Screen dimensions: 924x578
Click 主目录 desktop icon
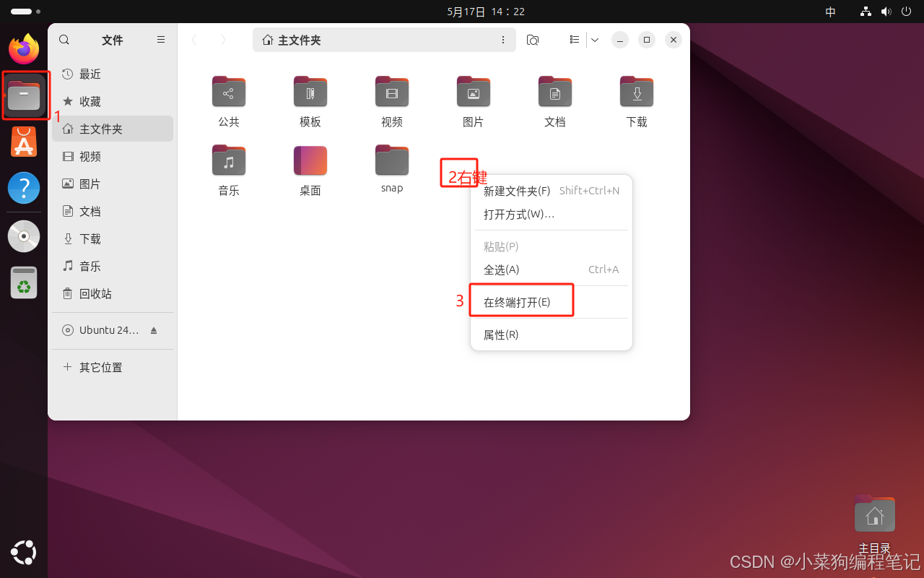click(x=875, y=523)
